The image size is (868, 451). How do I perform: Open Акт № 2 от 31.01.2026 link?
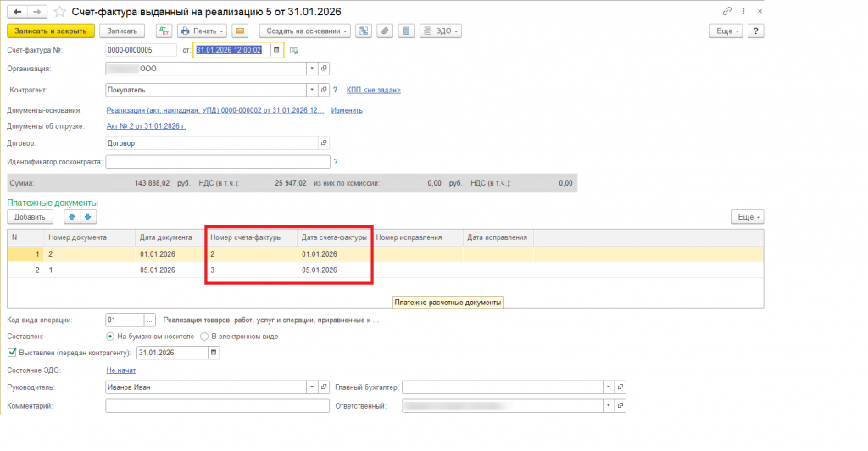click(146, 126)
